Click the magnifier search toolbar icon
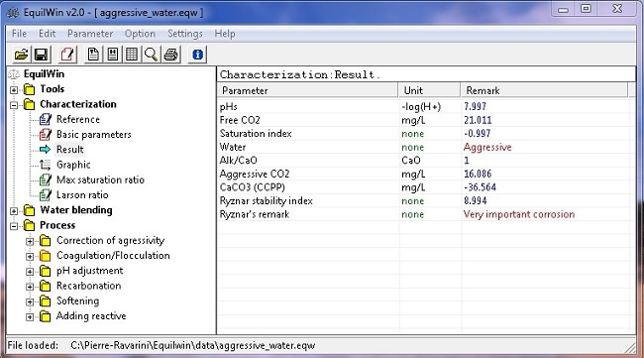This screenshot has width=644, height=358. point(152,55)
